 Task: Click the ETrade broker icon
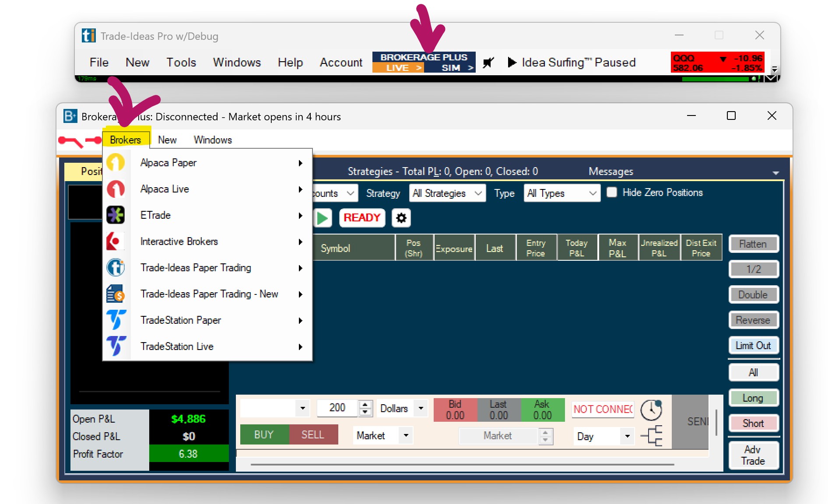pyautogui.click(x=116, y=215)
